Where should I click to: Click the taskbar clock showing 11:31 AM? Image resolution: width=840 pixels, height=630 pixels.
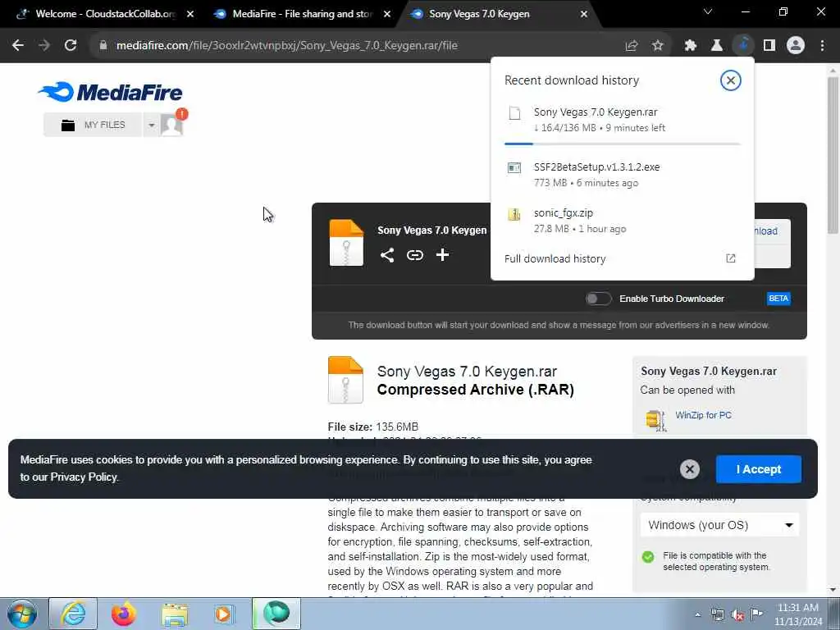798,614
